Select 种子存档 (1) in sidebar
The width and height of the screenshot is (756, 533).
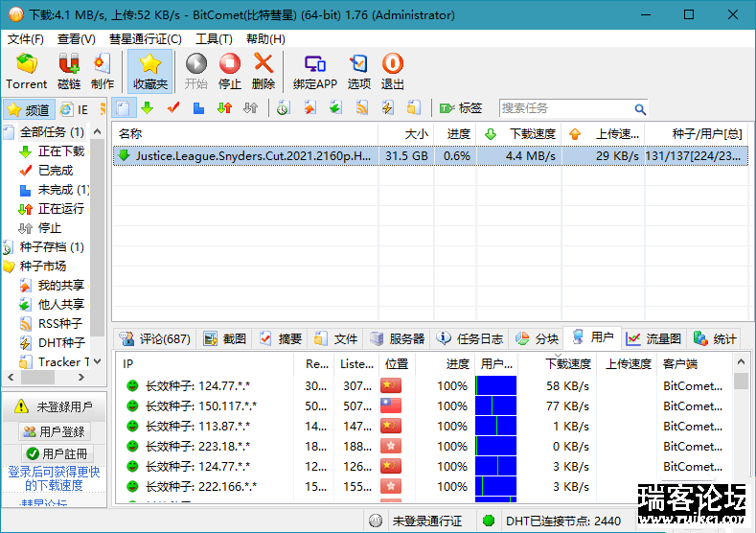pos(52,247)
